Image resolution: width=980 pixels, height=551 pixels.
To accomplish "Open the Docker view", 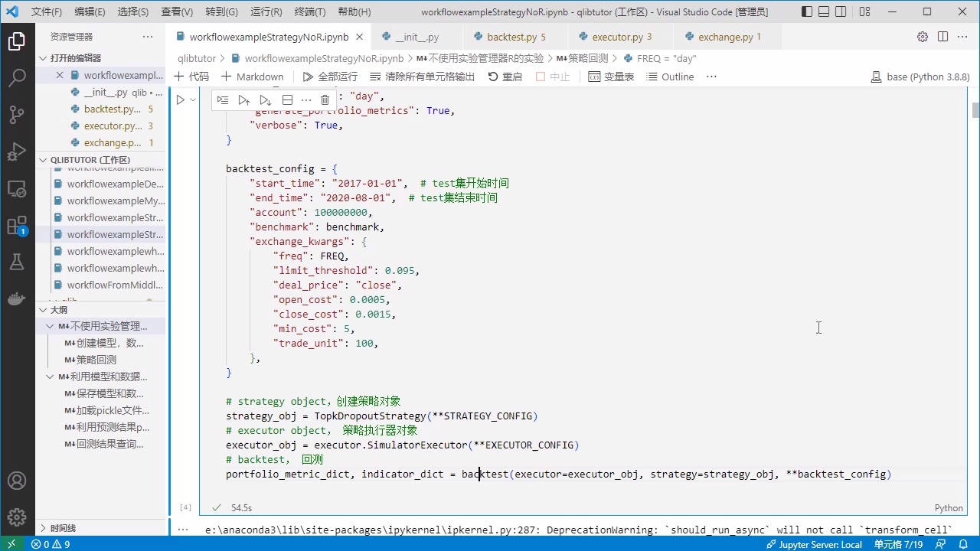I will [x=17, y=298].
